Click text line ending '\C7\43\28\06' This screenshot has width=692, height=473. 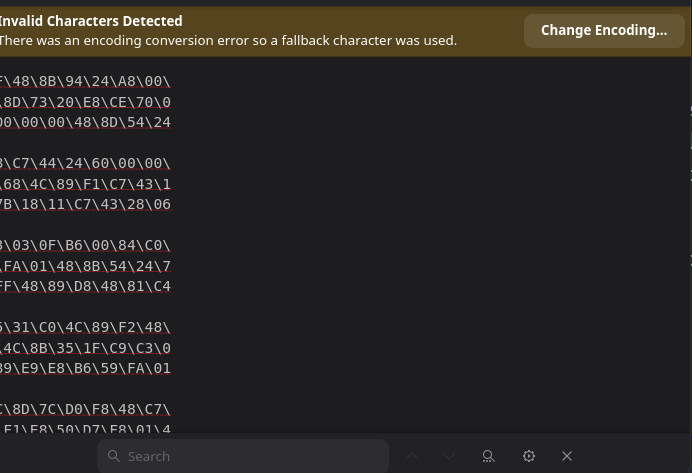coord(86,204)
